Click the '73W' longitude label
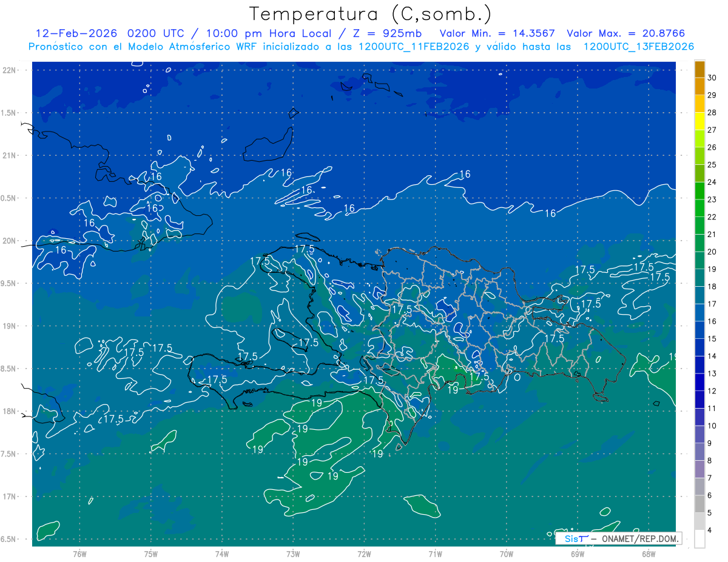 click(x=293, y=554)
